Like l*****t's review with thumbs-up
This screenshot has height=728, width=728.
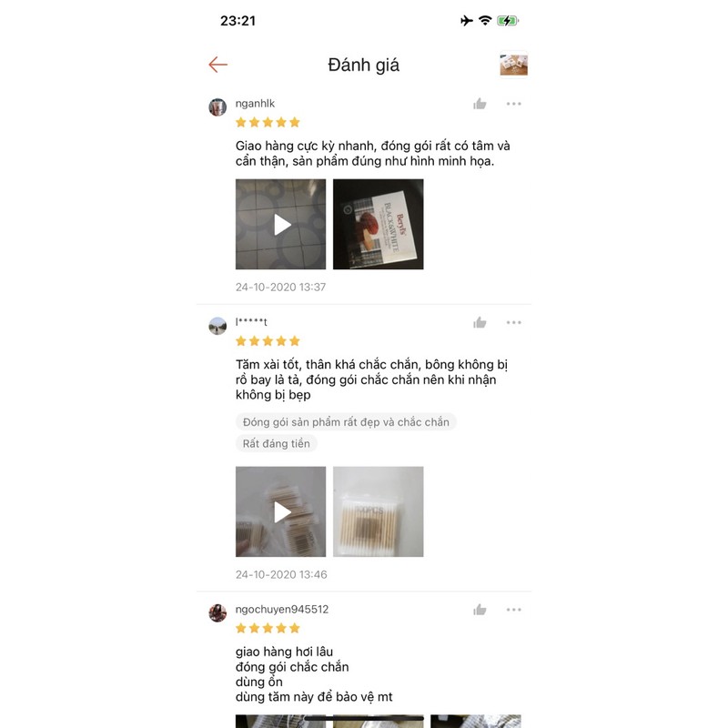click(x=480, y=323)
